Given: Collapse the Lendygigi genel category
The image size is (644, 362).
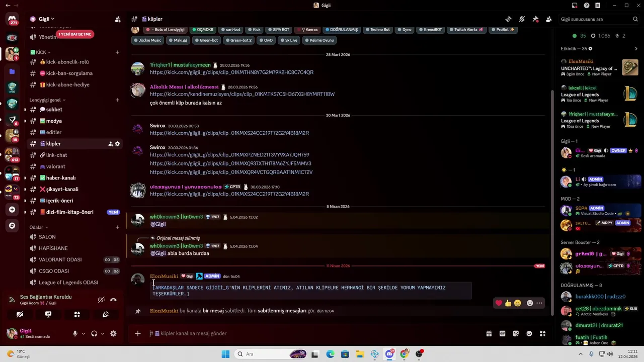Looking at the screenshot, I should pos(47,100).
